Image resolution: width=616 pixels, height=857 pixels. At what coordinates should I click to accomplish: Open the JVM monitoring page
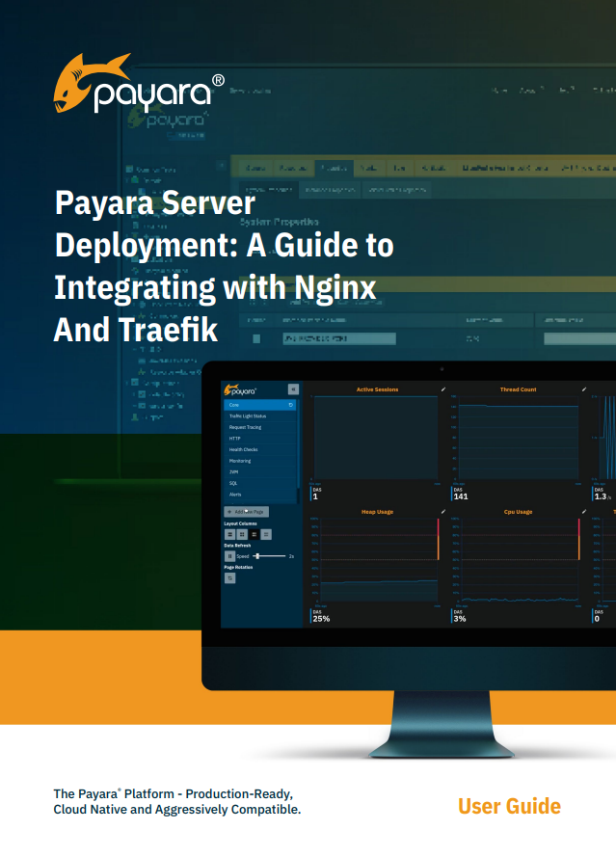(x=233, y=472)
